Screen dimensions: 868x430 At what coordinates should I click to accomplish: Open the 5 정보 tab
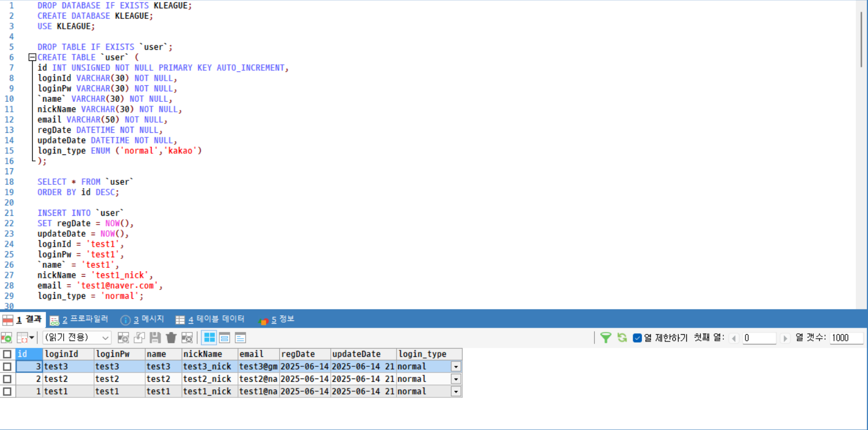coord(276,319)
